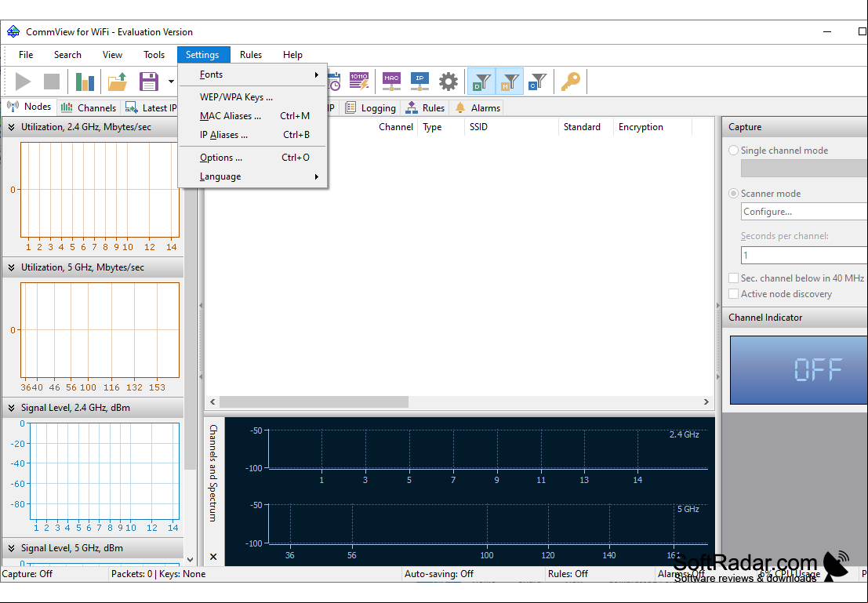Click the golden key toolbar icon

(571, 82)
